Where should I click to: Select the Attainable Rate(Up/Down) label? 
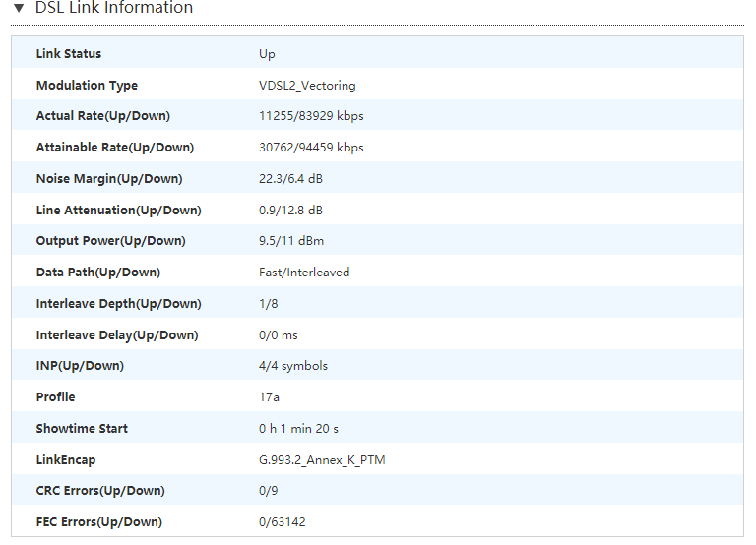click(x=115, y=148)
